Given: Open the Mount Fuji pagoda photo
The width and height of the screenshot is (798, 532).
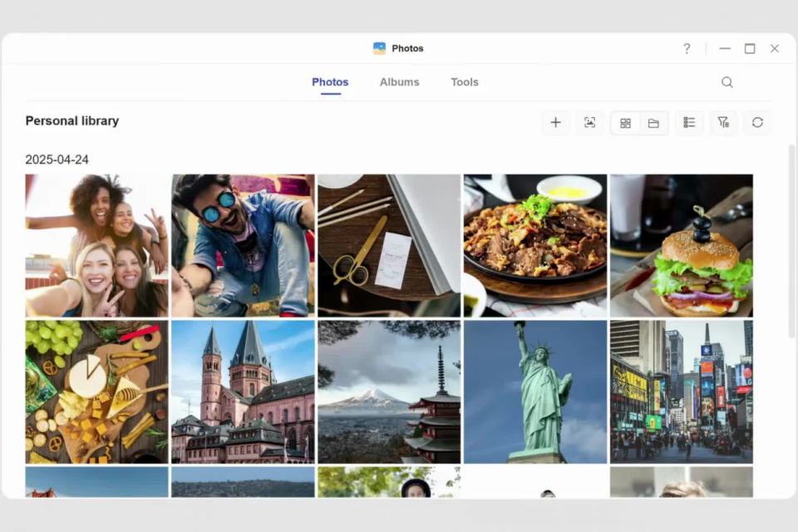Looking at the screenshot, I should (389, 392).
